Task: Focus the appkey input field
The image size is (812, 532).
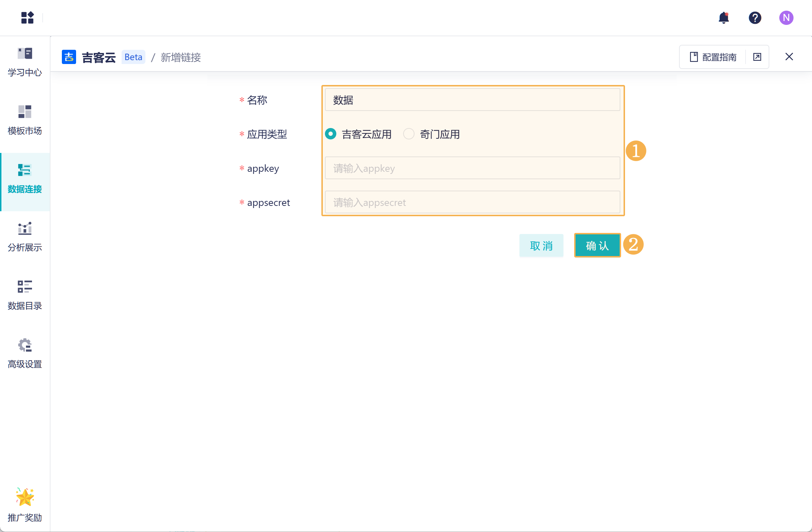Action: coord(472,168)
